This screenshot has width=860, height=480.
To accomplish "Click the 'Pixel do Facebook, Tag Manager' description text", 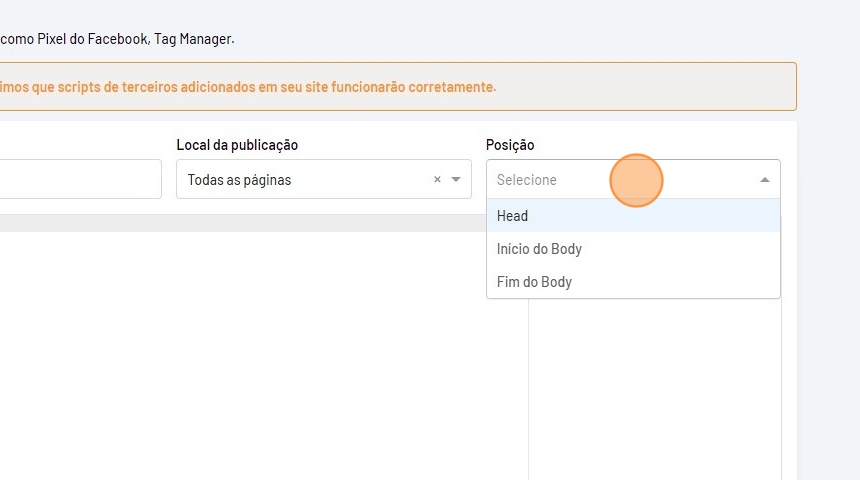I will pyautogui.click(x=120, y=39).
